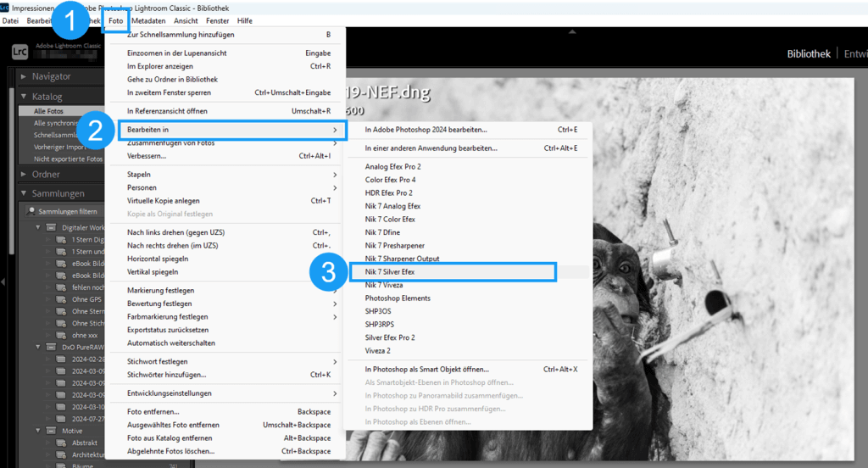868x468 pixels.
Task: Choose Foto entfernen...
Action: 225,412
